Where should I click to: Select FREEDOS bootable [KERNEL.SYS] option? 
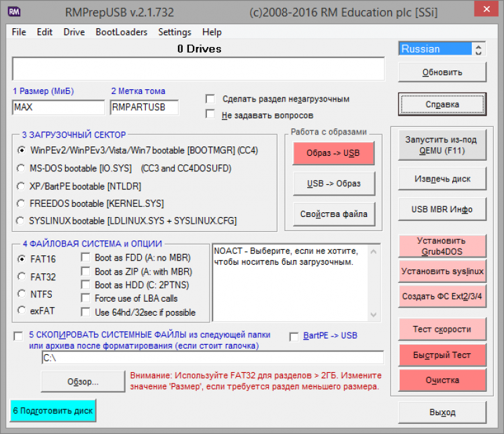22,204
